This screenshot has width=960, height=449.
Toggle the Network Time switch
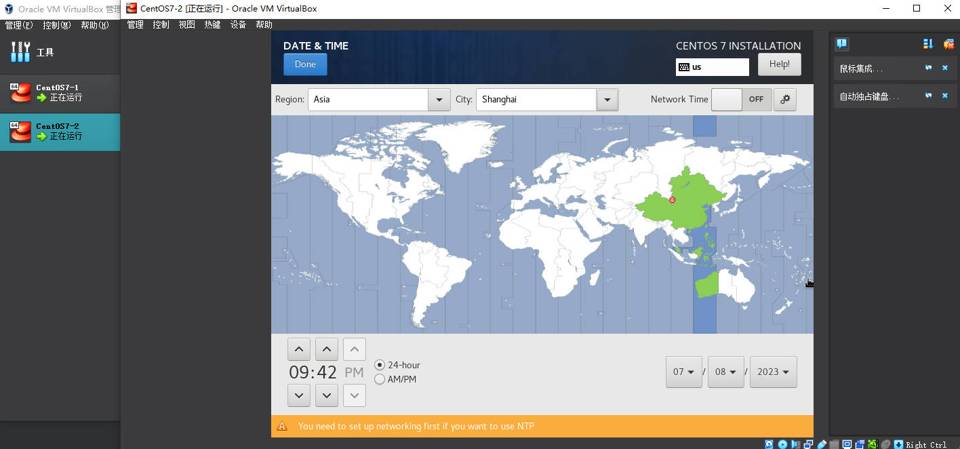(741, 99)
